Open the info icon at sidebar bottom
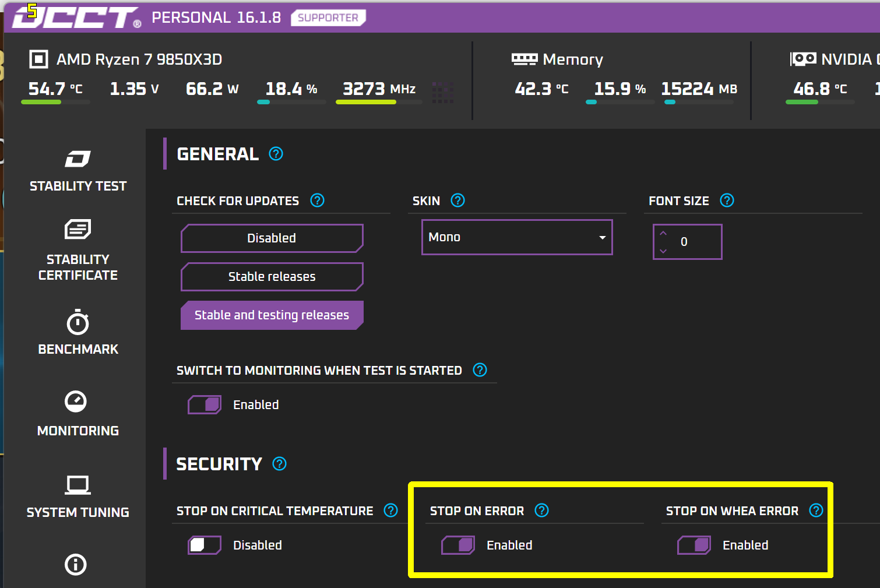The height and width of the screenshot is (588, 880). coord(76,564)
